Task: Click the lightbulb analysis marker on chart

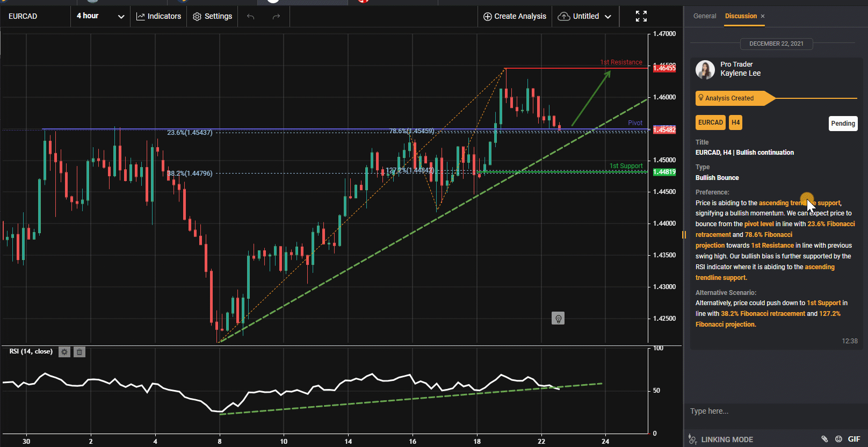Action: click(558, 319)
